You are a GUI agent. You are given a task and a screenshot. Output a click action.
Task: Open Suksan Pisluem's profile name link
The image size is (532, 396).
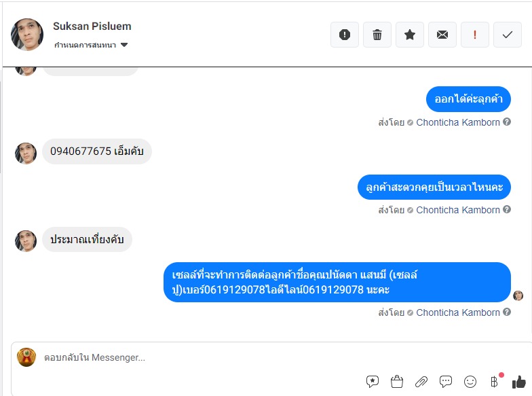coord(92,26)
